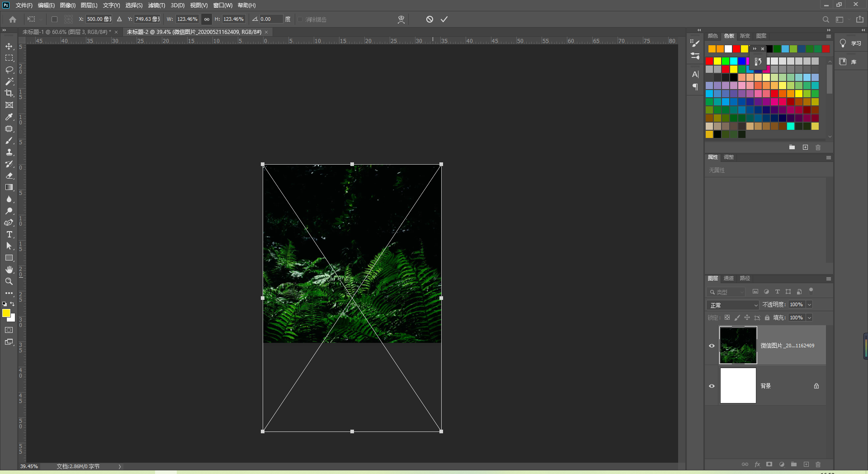The height and width of the screenshot is (474, 868).
Task: Expand the status bar info arrow
Action: click(x=120, y=466)
